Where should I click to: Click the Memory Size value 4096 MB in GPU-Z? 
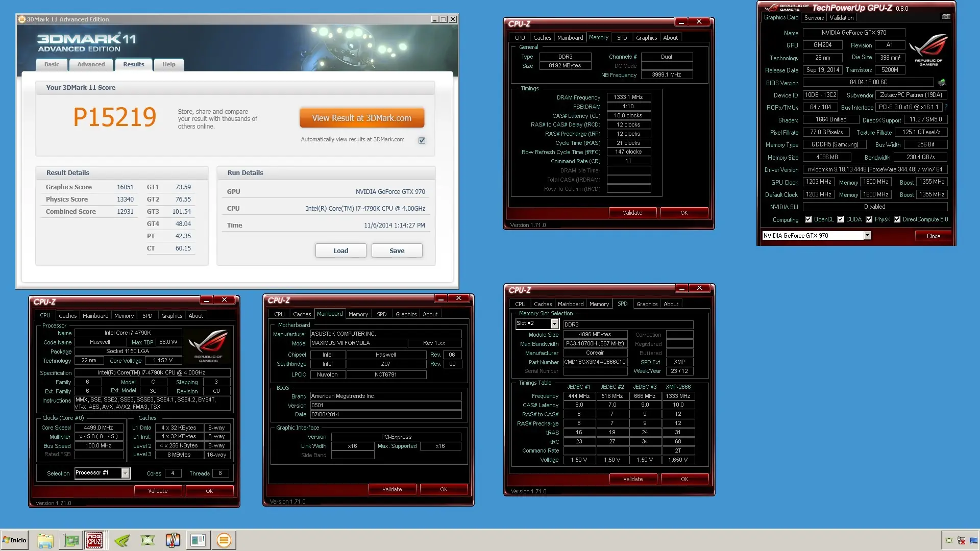pos(827,157)
